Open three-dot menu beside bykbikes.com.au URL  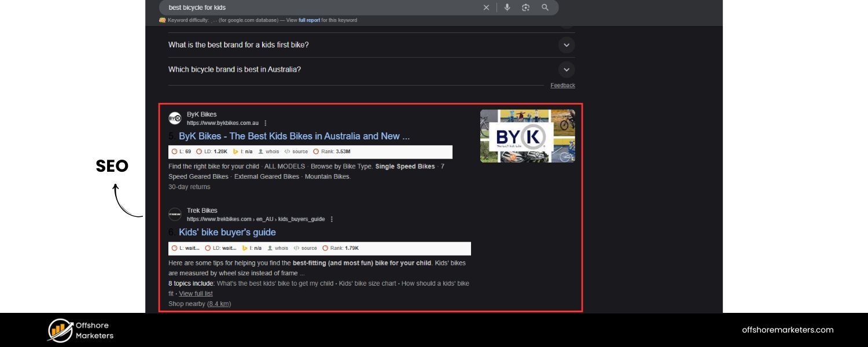(x=266, y=123)
